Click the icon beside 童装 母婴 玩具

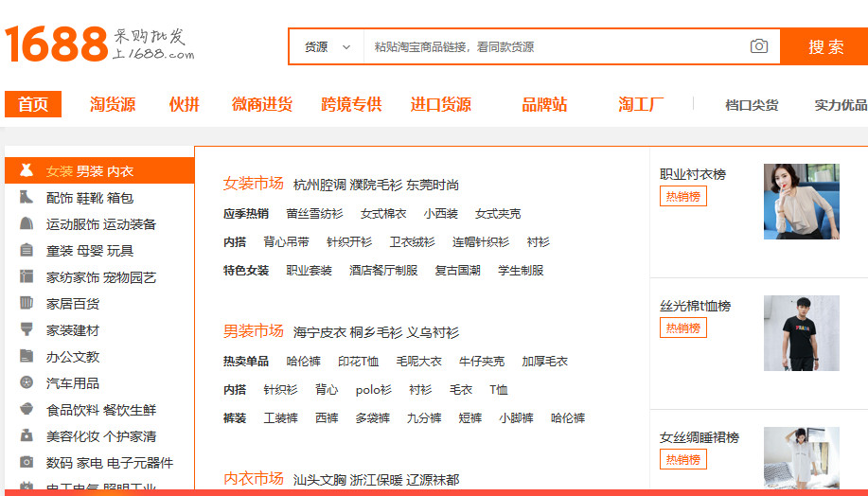[26, 250]
